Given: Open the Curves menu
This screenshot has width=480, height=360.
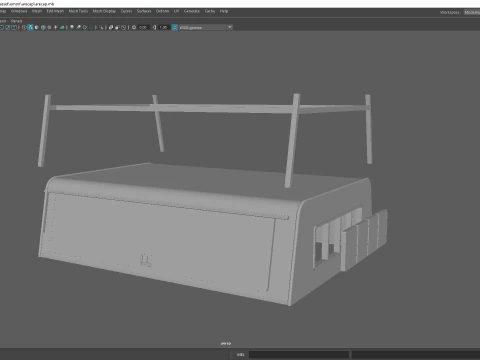Looking at the screenshot, I should point(126,11).
